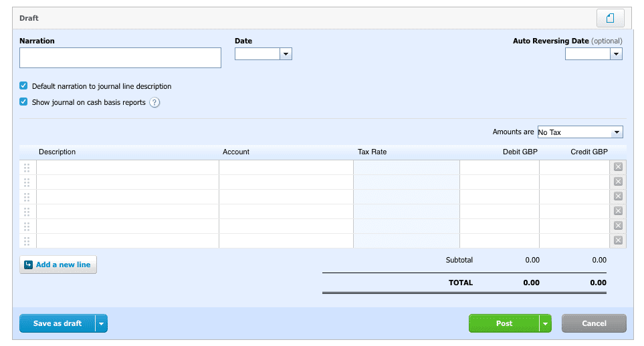The image size is (644, 346).
Task: Delete the first journal line
Action: pos(618,167)
